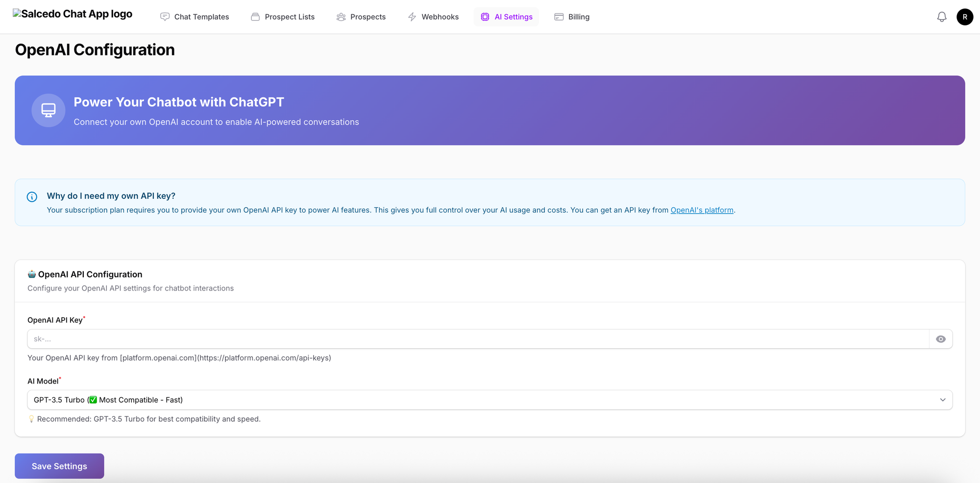Viewport: 980px width, 483px height.
Task: Click the Salcedo Chat App logo
Action: (73, 14)
